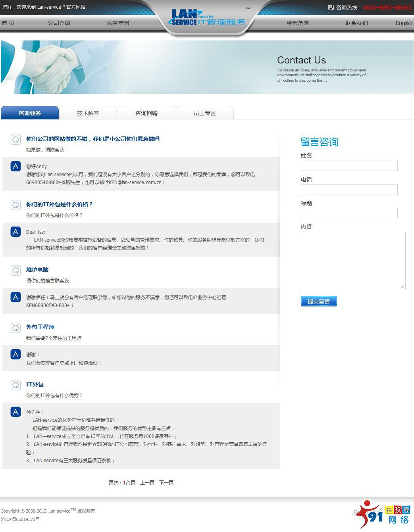Click the Q icon beside 维护电脑 question
The width and height of the screenshot is (414, 532).
point(15,271)
